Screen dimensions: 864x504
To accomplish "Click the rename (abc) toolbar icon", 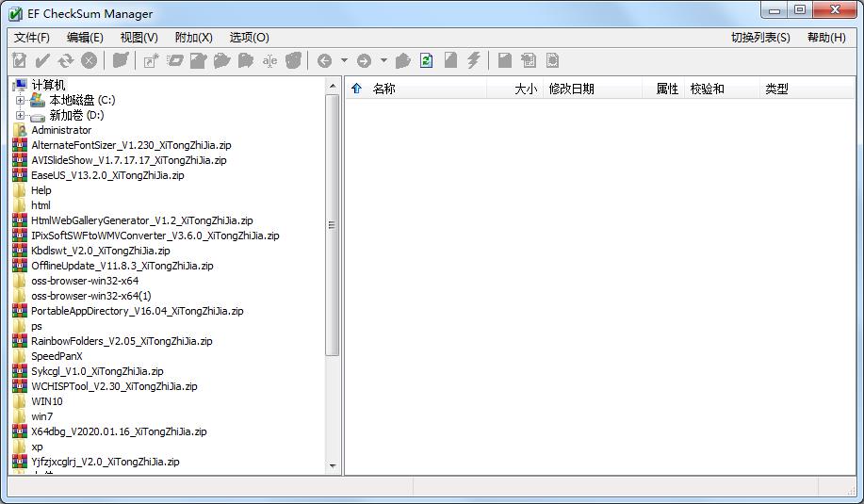I will [x=269, y=60].
